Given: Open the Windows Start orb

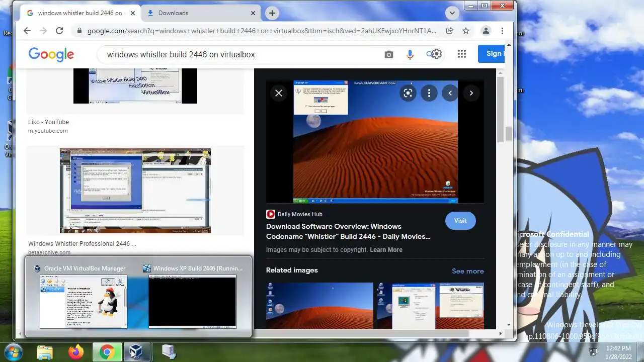Looking at the screenshot, I should tap(14, 352).
